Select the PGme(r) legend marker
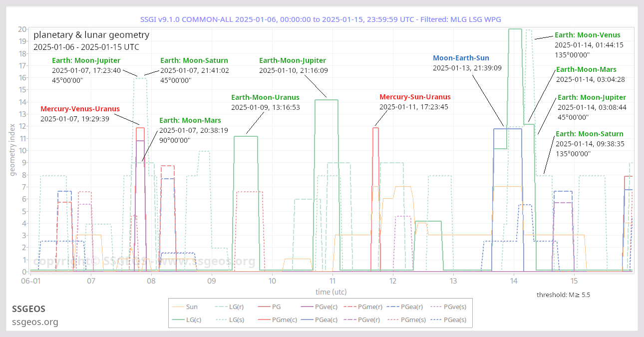 [350, 307]
